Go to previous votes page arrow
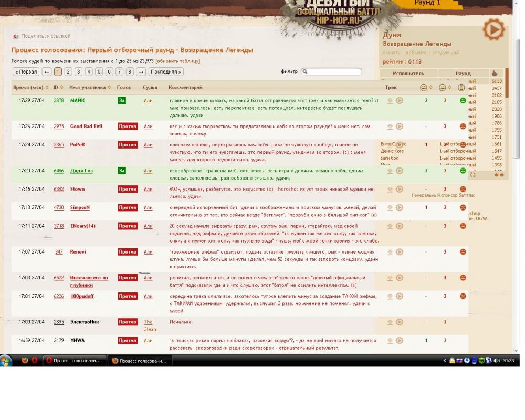This screenshot has width=525, height=420. pos(47,72)
